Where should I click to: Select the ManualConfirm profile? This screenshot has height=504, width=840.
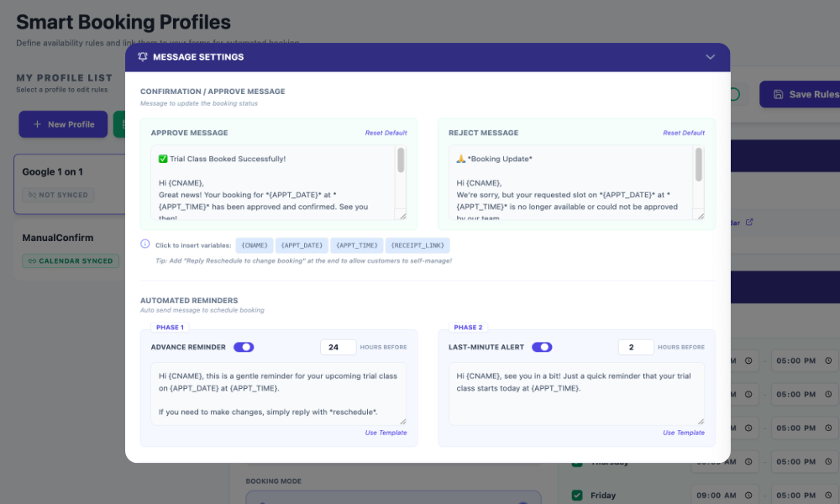click(x=70, y=251)
